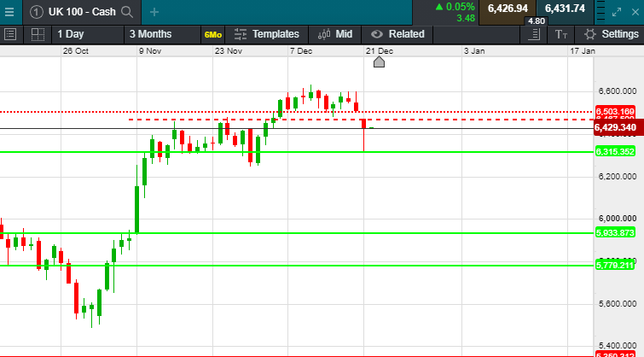644x357 pixels.
Task: Click the 26 Oct date label
Action: [76, 51]
